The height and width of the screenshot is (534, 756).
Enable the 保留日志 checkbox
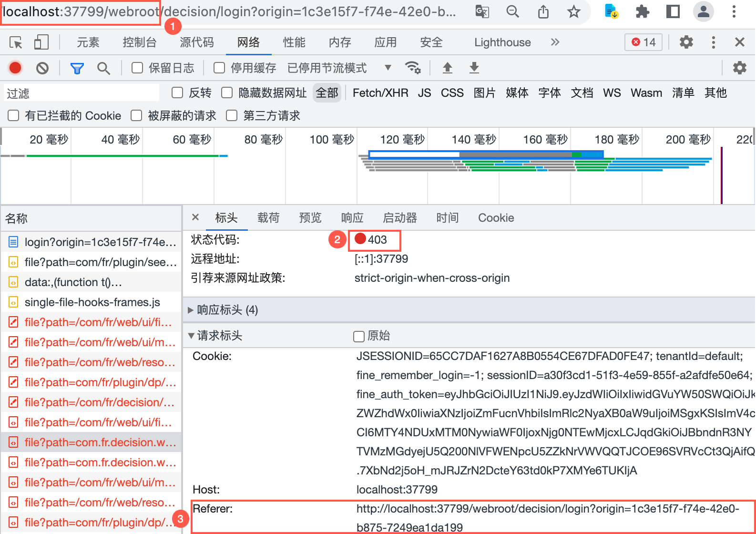137,68
